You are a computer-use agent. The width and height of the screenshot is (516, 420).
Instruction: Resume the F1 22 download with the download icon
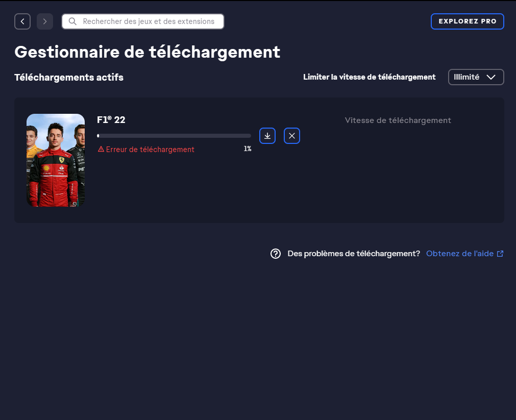(267, 136)
